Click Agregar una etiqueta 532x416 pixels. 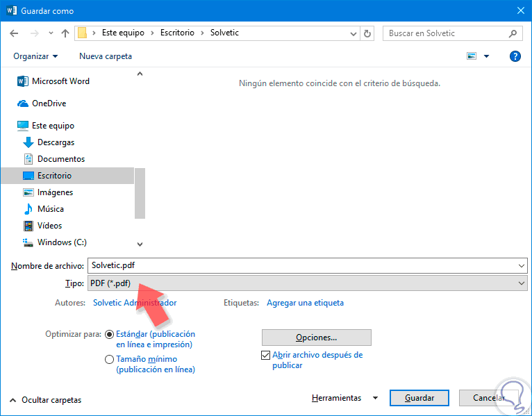(305, 303)
